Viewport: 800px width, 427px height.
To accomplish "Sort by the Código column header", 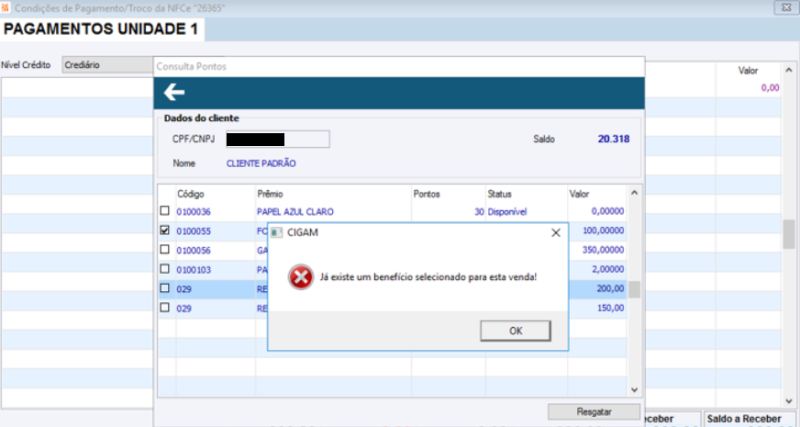I will coord(191,194).
